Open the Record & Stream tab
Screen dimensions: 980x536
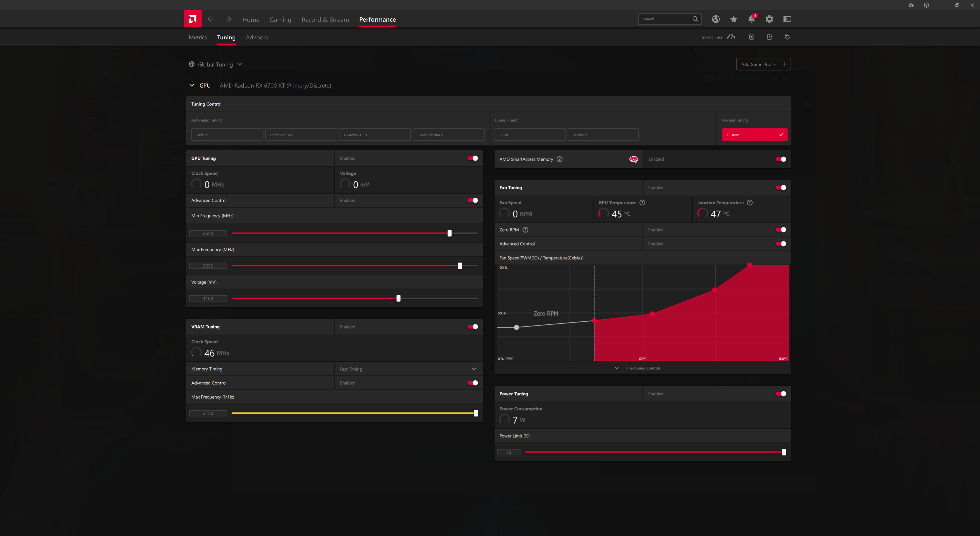point(325,19)
